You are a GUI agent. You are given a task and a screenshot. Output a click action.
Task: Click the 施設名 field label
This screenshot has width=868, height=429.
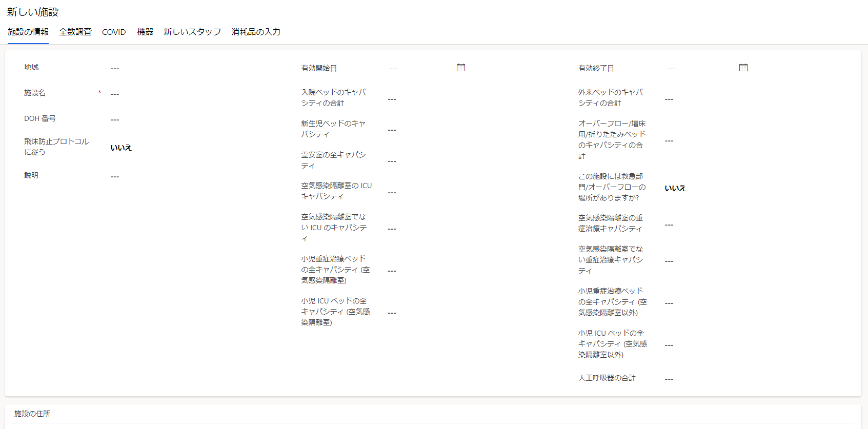(35, 93)
